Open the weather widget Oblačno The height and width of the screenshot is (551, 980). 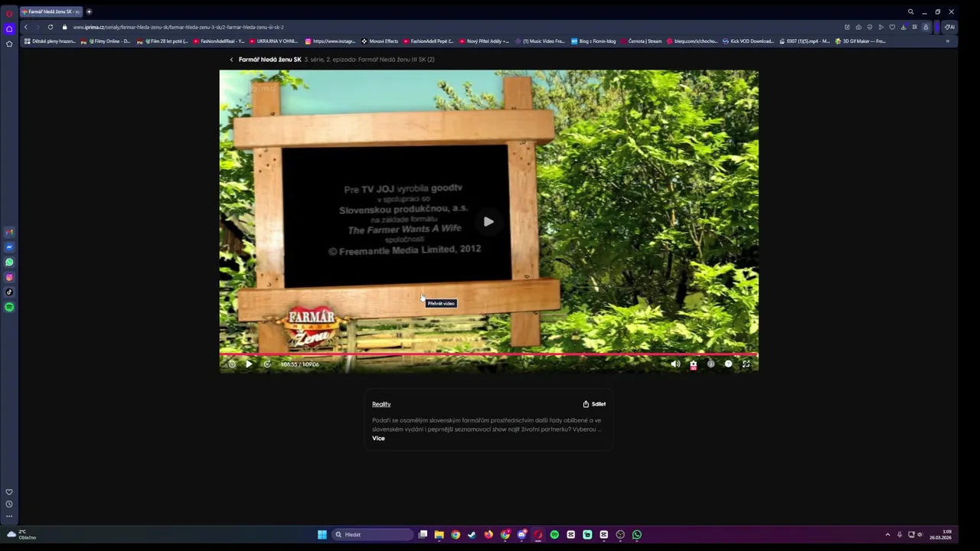[21, 534]
